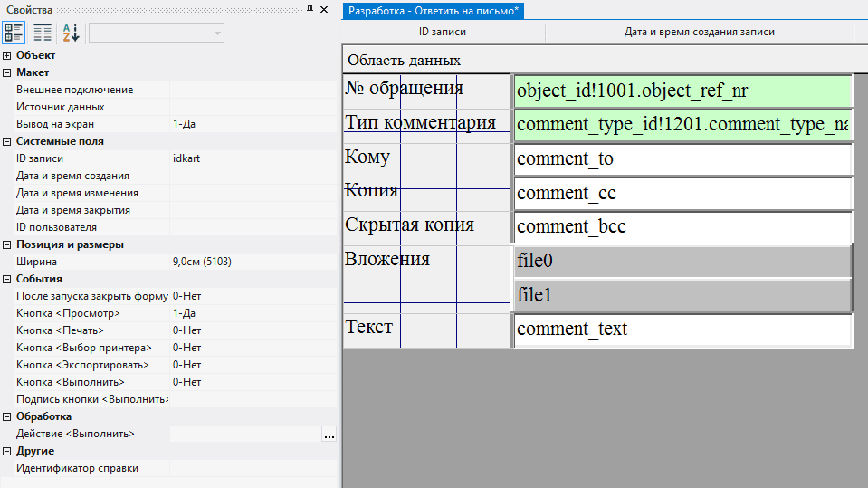This screenshot has height=488, width=868.
Task: Expand the Объект section
Action: tap(7, 55)
